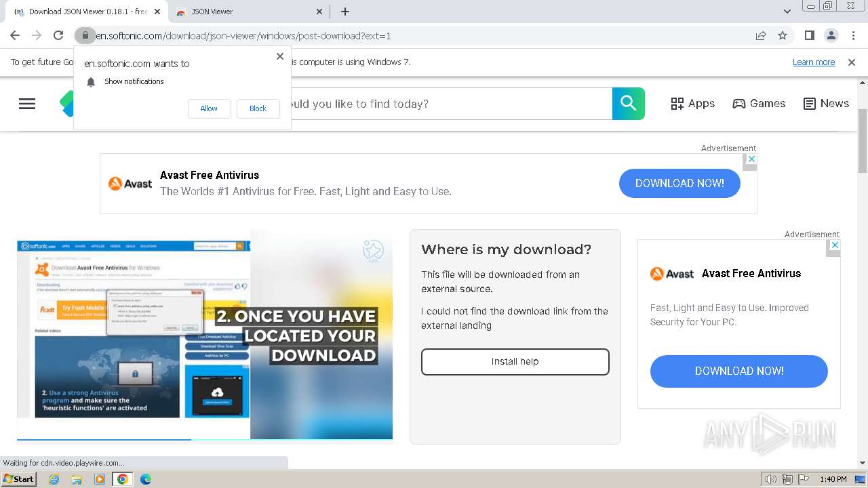Click the Avast logo in banner ad

130,184
